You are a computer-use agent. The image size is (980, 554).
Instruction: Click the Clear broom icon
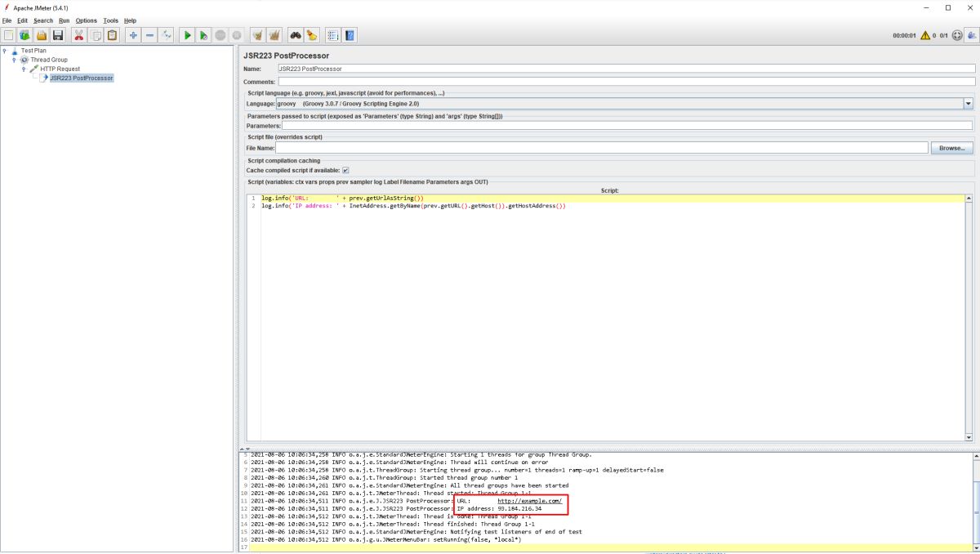258,35
